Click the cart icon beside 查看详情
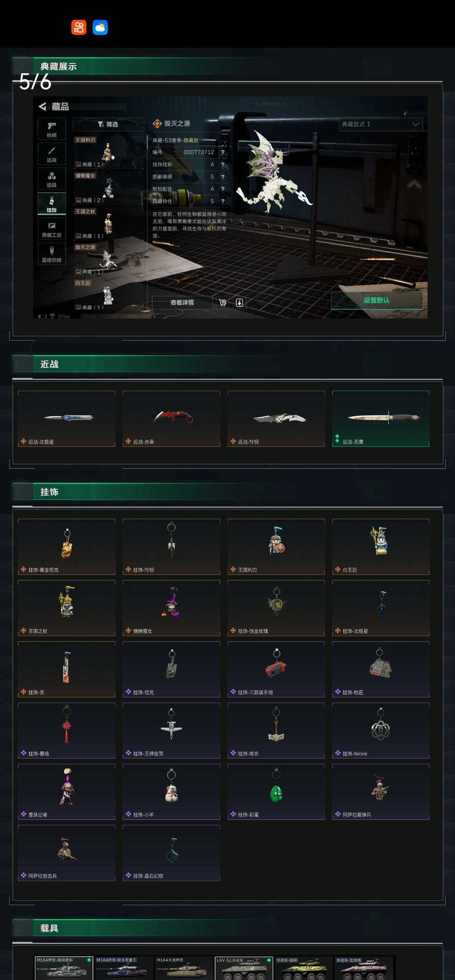The height and width of the screenshot is (980, 455). [223, 302]
